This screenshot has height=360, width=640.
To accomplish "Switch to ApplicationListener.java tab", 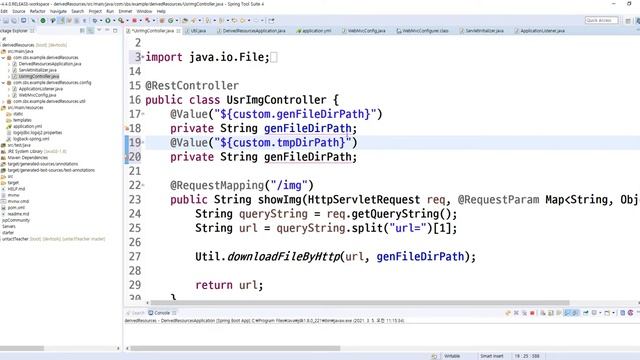I will pyautogui.click(x=542, y=31).
